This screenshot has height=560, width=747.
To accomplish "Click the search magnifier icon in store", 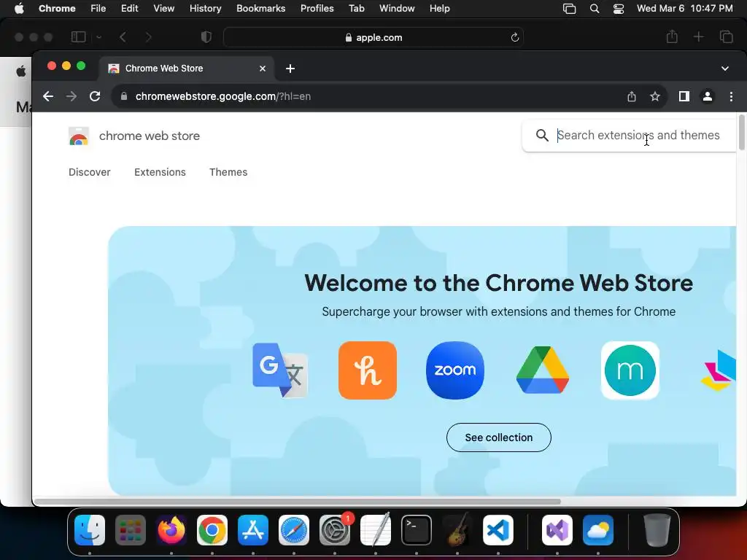I will tap(542, 135).
